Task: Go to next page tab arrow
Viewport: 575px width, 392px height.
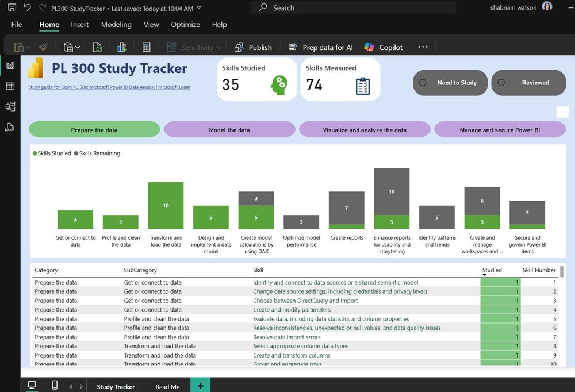Action: pyautogui.click(x=81, y=386)
